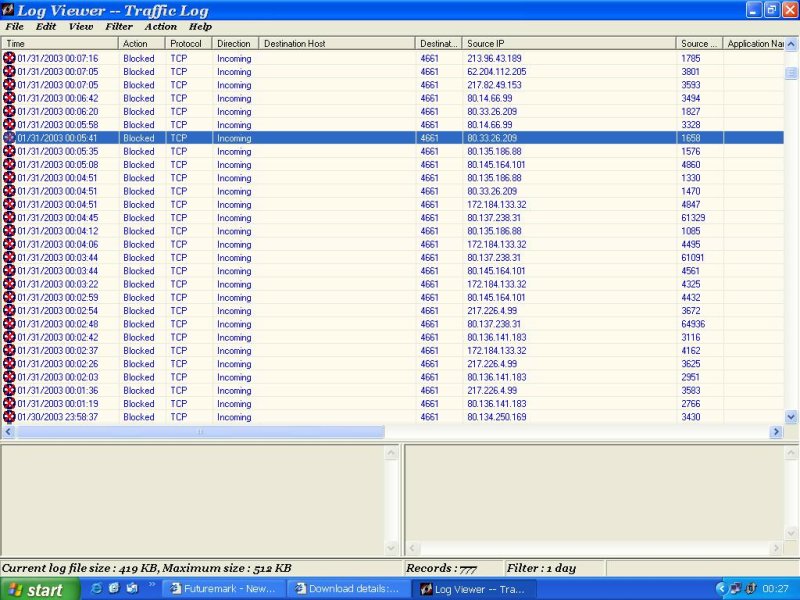The image size is (800, 600).
Task: Click the Windows Start button
Action: coord(39,589)
